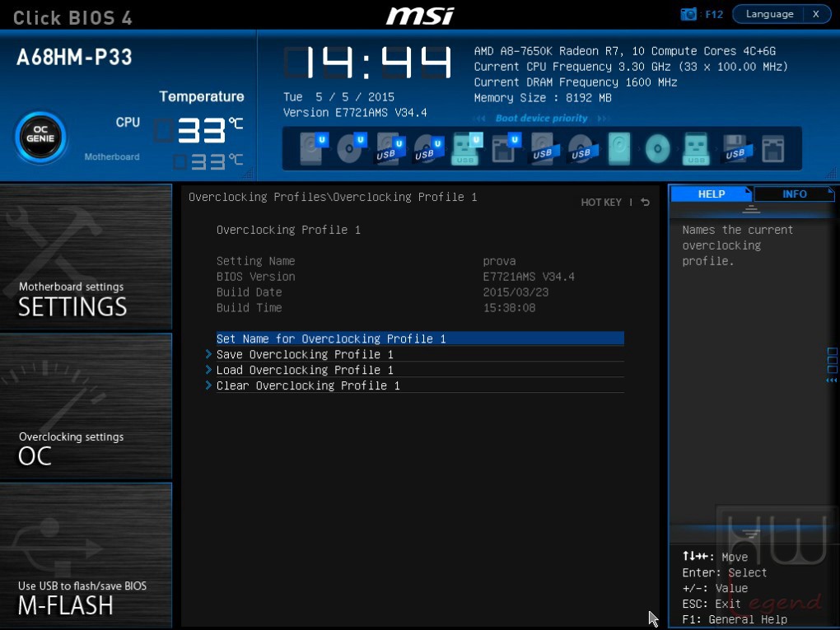Click BIOS Version value 'E7721AMS V34.4' in profile
This screenshot has width=840, height=630.
click(x=528, y=277)
